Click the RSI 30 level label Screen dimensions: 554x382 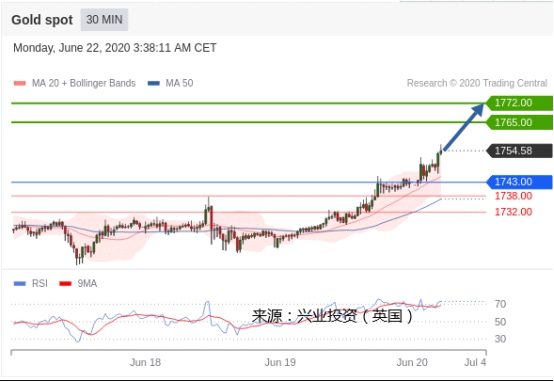[500, 339]
